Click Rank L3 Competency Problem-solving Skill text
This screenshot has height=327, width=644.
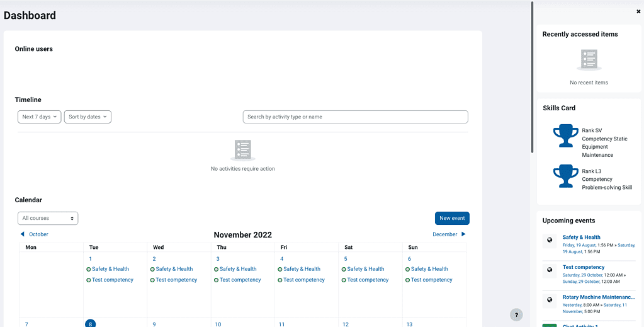[x=607, y=180]
